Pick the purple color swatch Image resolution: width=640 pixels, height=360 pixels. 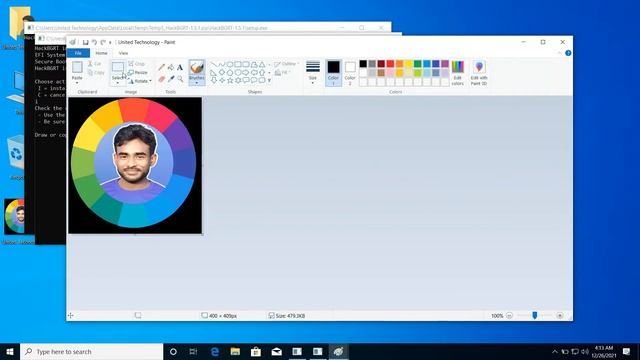445,64
